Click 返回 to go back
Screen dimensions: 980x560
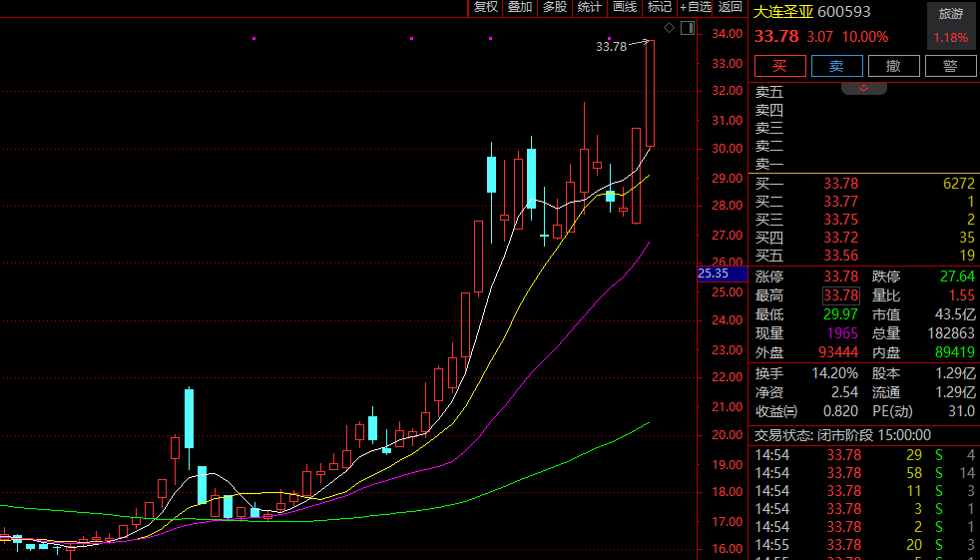(731, 7)
